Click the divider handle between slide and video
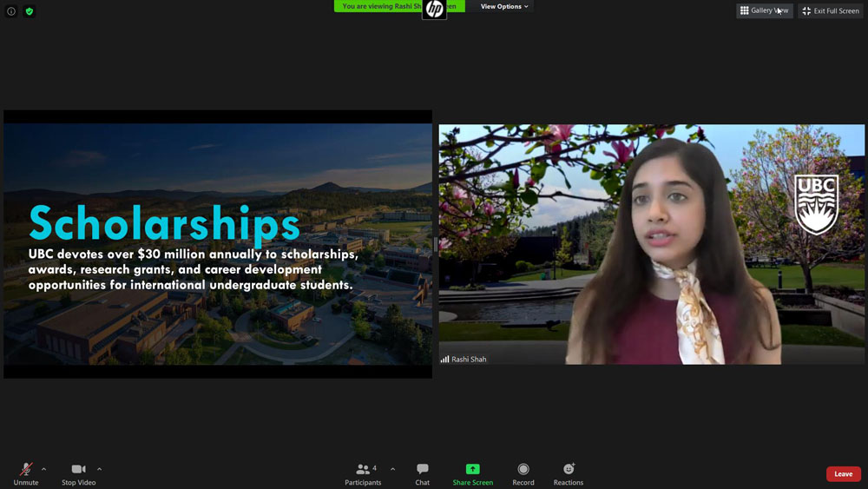The width and height of the screenshot is (868, 489). pyautogui.click(x=436, y=244)
